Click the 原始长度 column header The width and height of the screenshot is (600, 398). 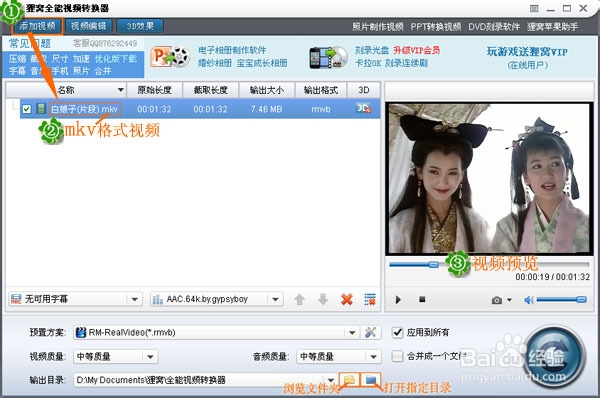[154, 90]
